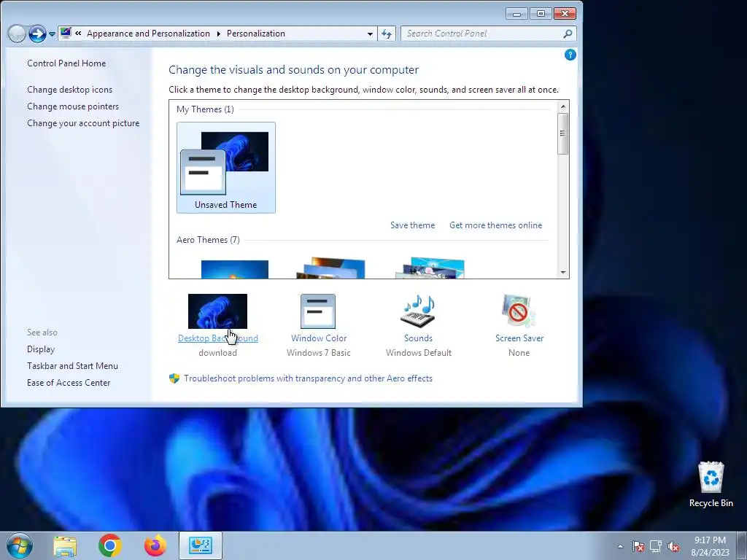Image resolution: width=747 pixels, height=560 pixels.
Task: Click the network tray icon
Action: (x=656, y=546)
